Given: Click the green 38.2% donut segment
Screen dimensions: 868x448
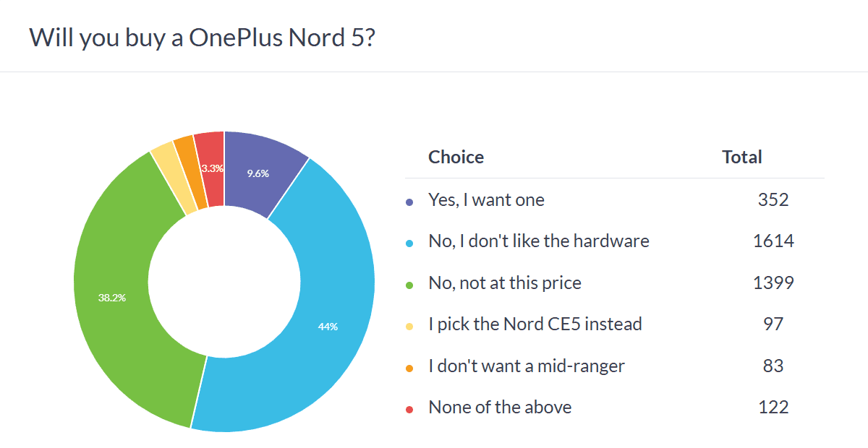Looking at the screenshot, I should pyautogui.click(x=113, y=297).
